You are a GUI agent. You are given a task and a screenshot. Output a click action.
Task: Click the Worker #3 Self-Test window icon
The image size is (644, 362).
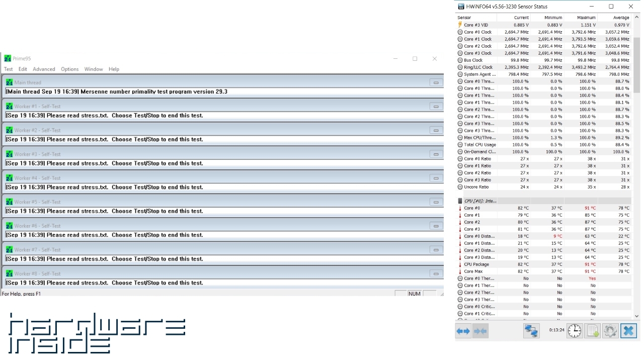coord(9,154)
